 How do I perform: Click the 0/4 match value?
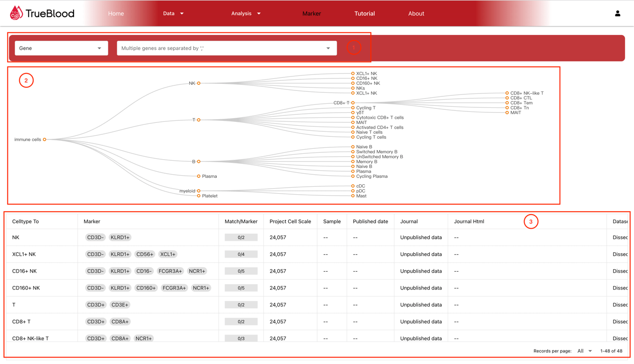(x=241, y=254)
